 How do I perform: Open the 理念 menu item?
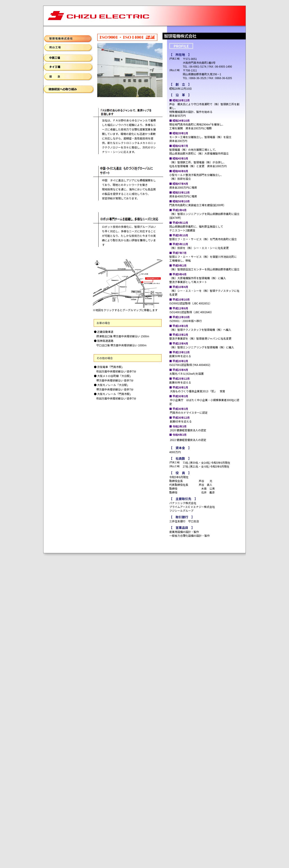pyautogui.click(x=68, y=77)
